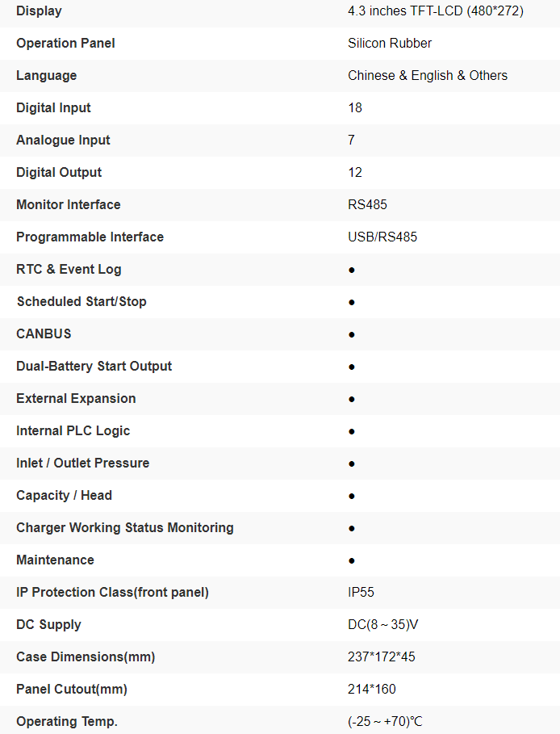Click the Capacity / Head bullet dot

pyautogui.click(x=352, y=496)
